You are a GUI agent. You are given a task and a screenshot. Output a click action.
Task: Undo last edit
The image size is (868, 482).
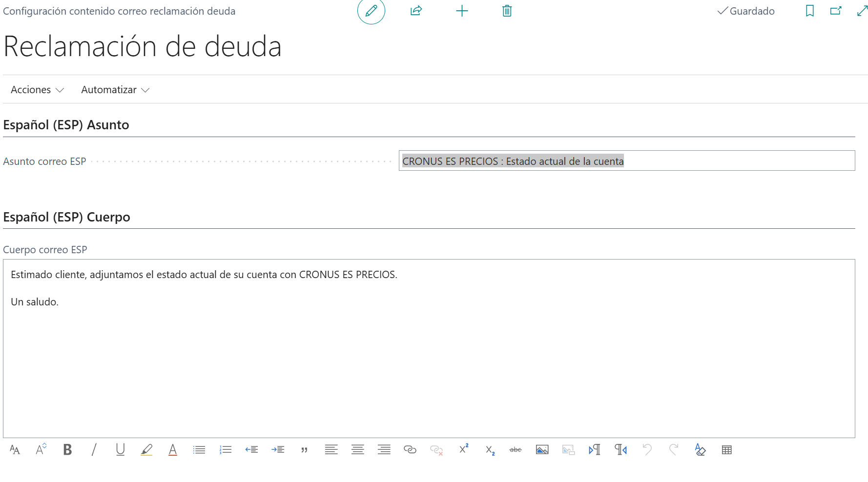(x=647, y=450)
